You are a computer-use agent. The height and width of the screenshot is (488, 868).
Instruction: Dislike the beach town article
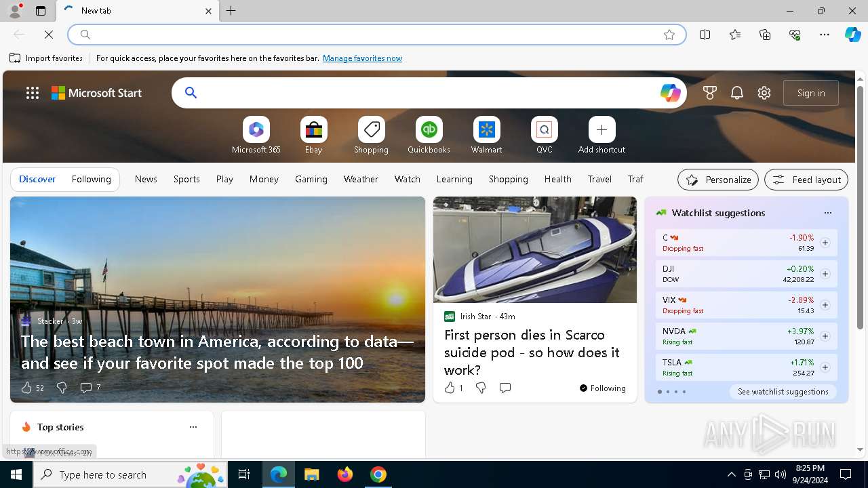point(62,388)
